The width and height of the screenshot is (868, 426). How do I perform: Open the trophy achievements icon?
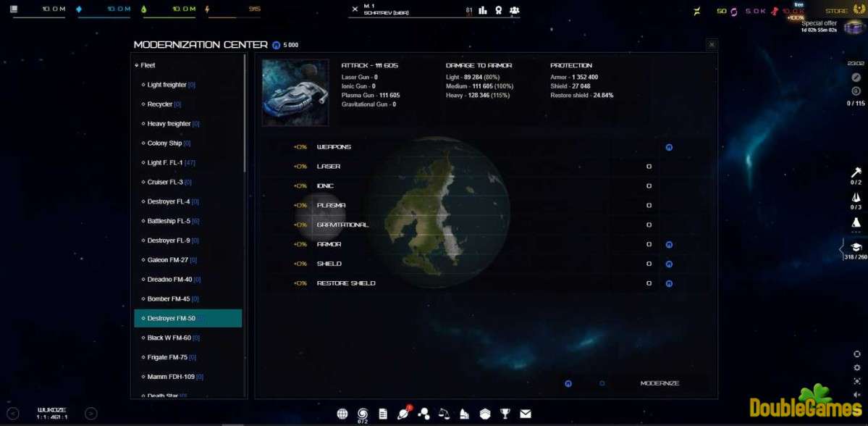505,414
